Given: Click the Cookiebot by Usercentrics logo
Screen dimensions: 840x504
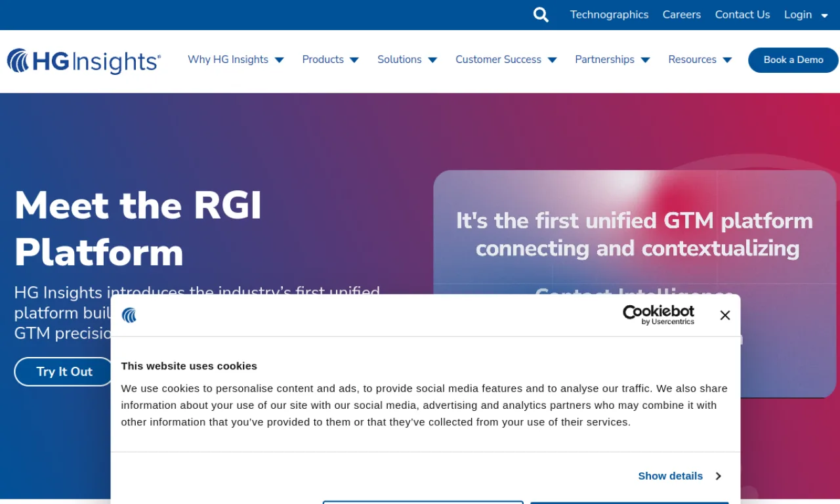Looking at the screenshot, I should pos(658,315).
